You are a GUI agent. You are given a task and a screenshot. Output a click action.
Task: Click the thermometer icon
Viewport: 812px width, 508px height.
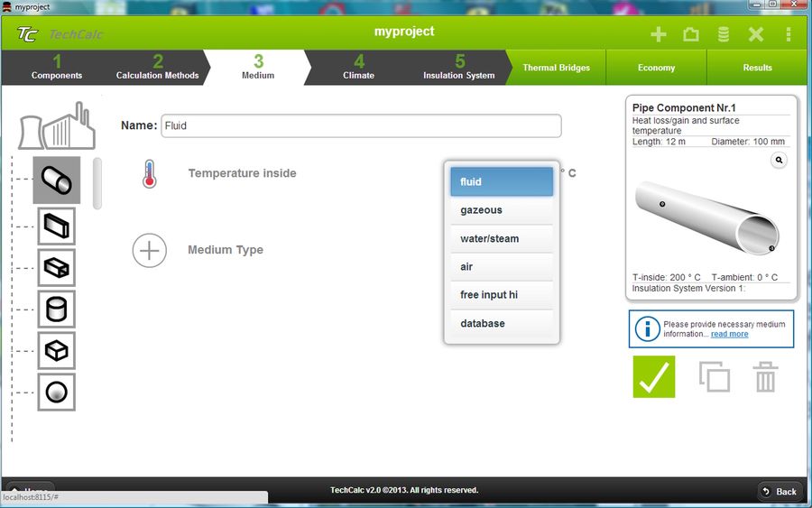coord(149,174)
